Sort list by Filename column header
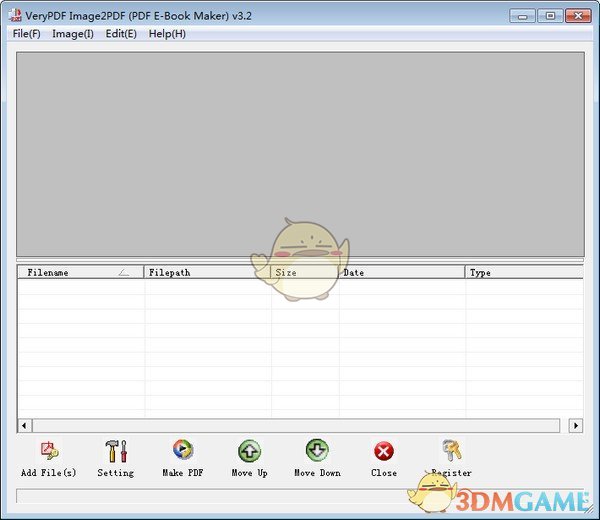600x520 pixels. pyautogui.click(x=81, y=272)
